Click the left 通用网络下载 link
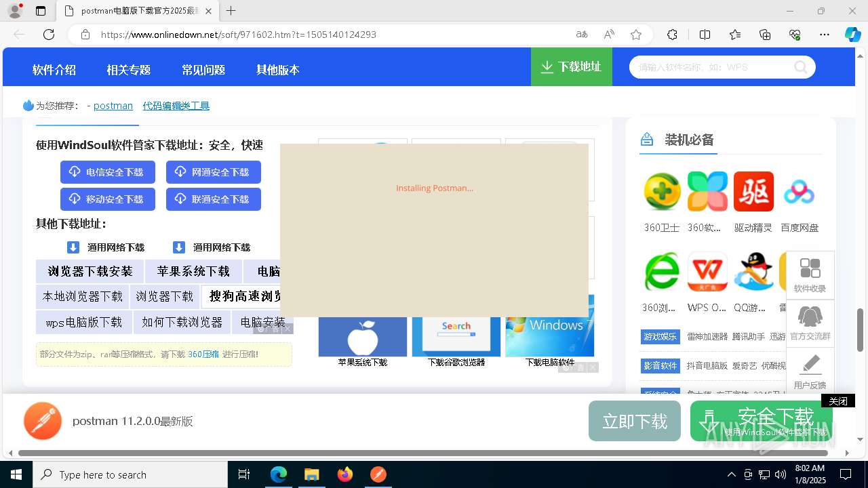The height and width of the screenshot is (488, 868). 106,247
